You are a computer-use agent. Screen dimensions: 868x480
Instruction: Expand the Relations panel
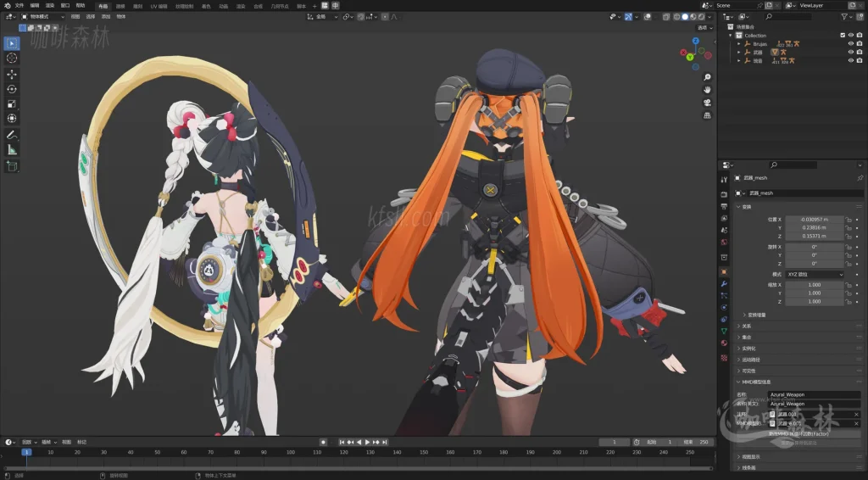coord(746,327)
